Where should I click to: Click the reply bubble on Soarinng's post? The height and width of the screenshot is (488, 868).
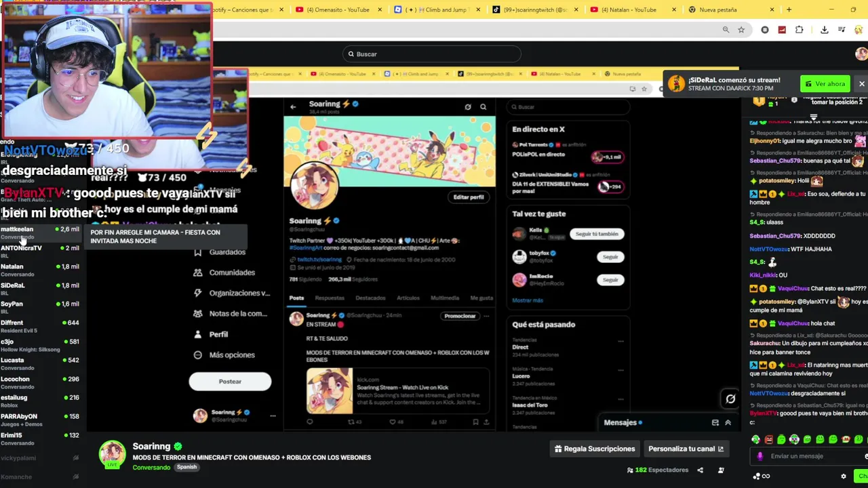point(310,422)
